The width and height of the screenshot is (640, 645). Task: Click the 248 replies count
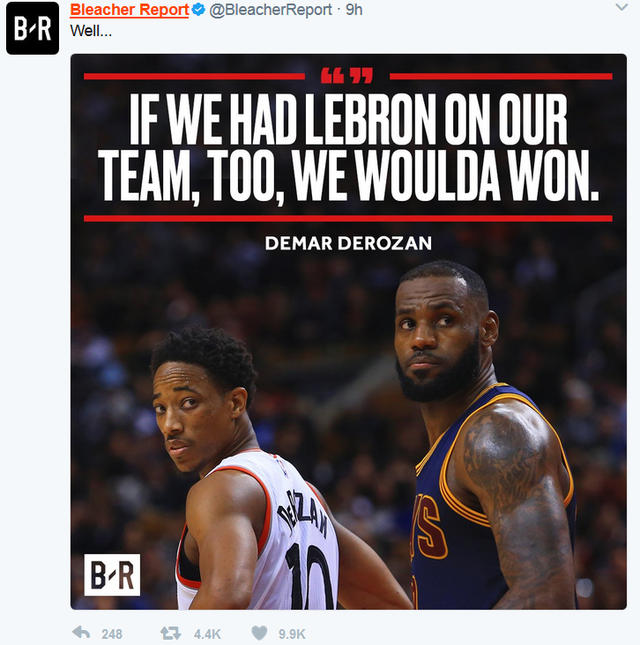coord(112,634)
